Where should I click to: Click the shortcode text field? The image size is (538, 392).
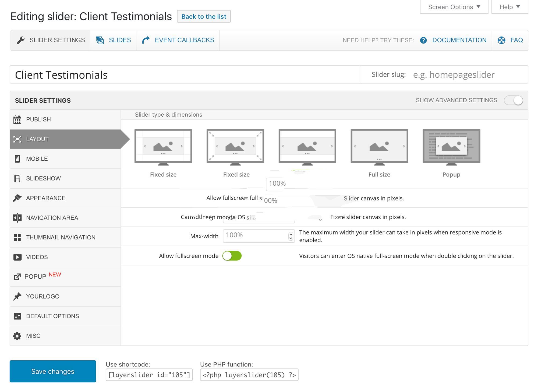pyautogui.click(x=149, y=375)
